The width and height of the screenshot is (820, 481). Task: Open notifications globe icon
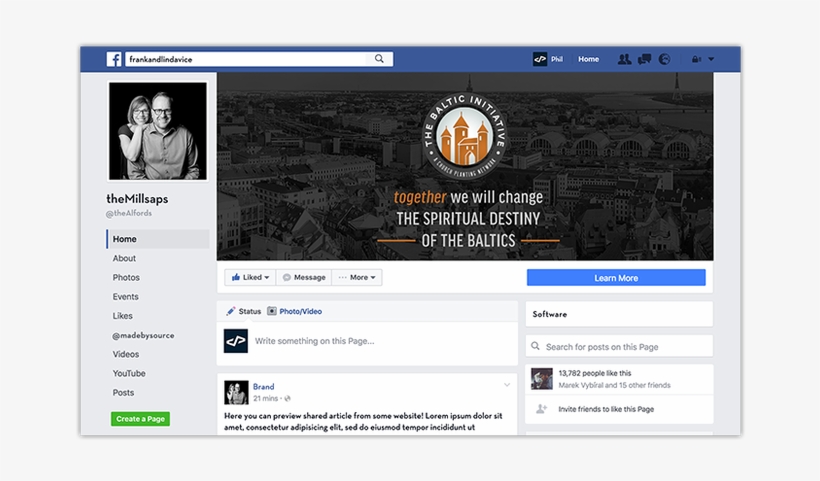[x=664, y=59]
